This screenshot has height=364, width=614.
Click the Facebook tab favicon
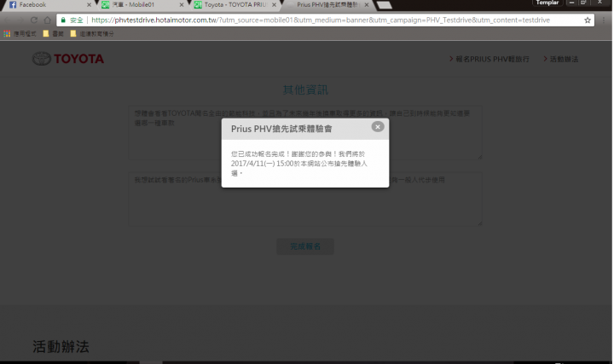[x=13, y=5]
